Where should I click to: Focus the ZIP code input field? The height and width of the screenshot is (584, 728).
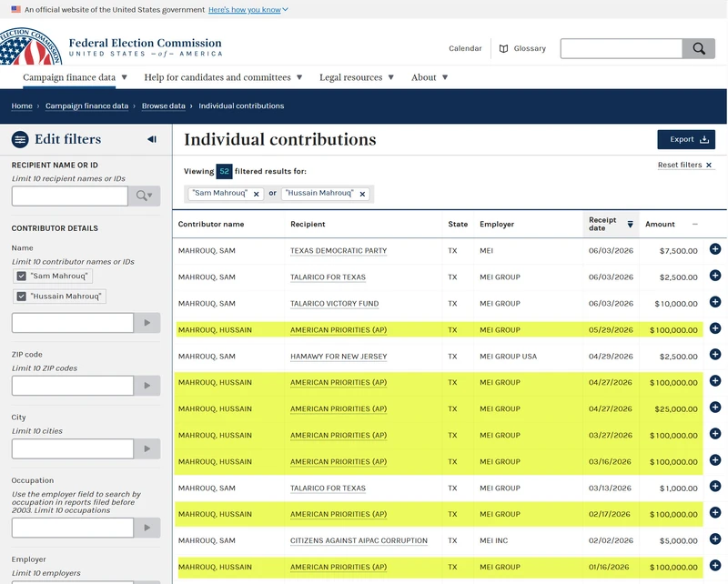[73, 386]
